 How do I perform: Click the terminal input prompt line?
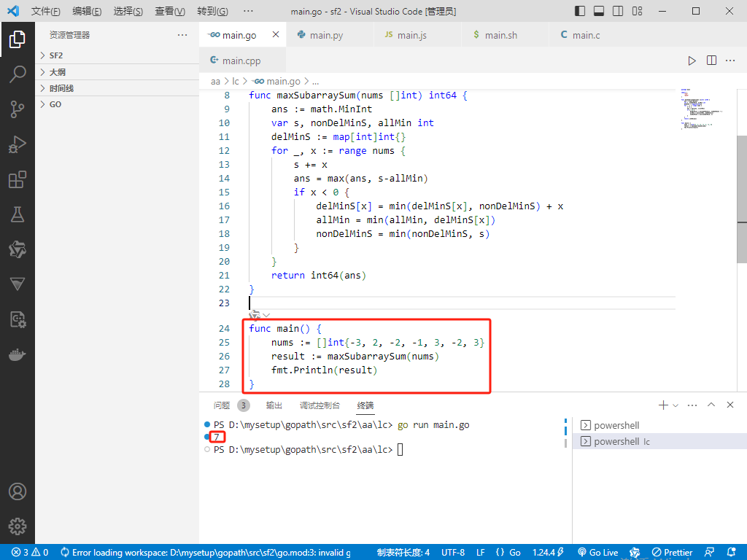click(x=309, y=449)
